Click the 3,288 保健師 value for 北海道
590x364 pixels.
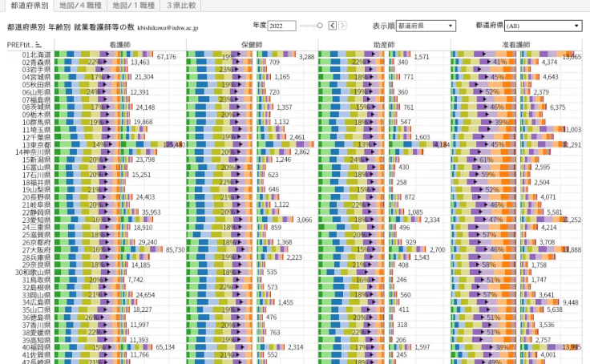point(307,57)
